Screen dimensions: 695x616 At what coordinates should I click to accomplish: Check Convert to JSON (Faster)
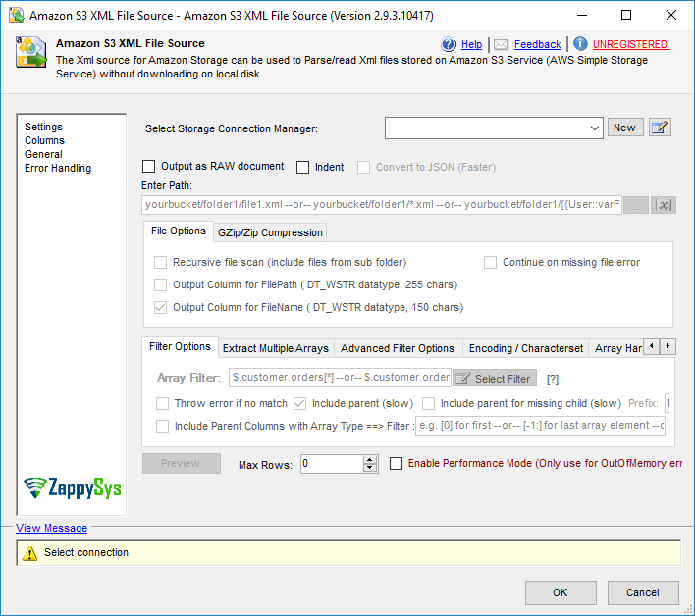tap(363, 167)
